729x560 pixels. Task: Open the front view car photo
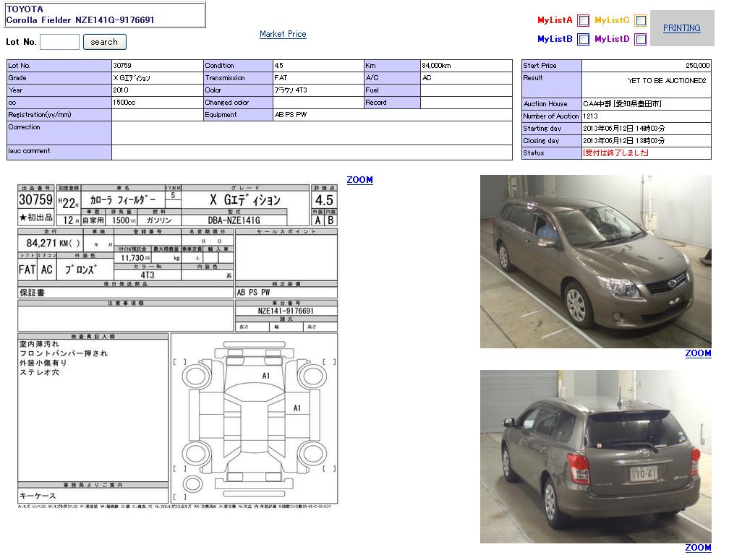[595, 261]
